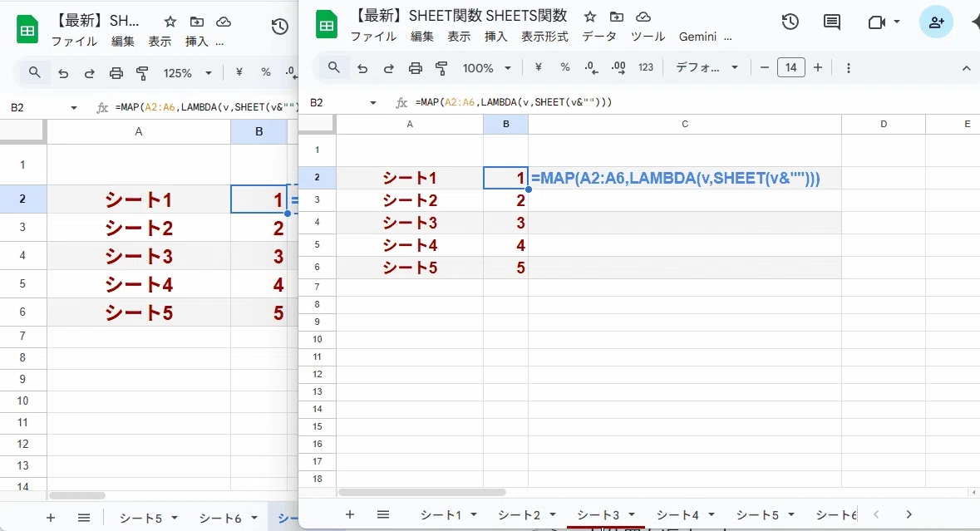Select column C header in the right window

(685, 125)
